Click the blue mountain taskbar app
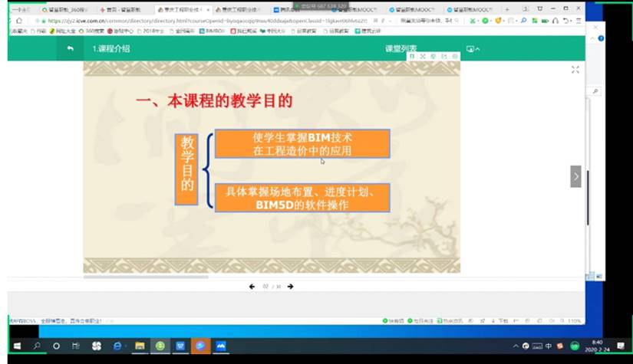633x364 pixels. pos(221,346)
